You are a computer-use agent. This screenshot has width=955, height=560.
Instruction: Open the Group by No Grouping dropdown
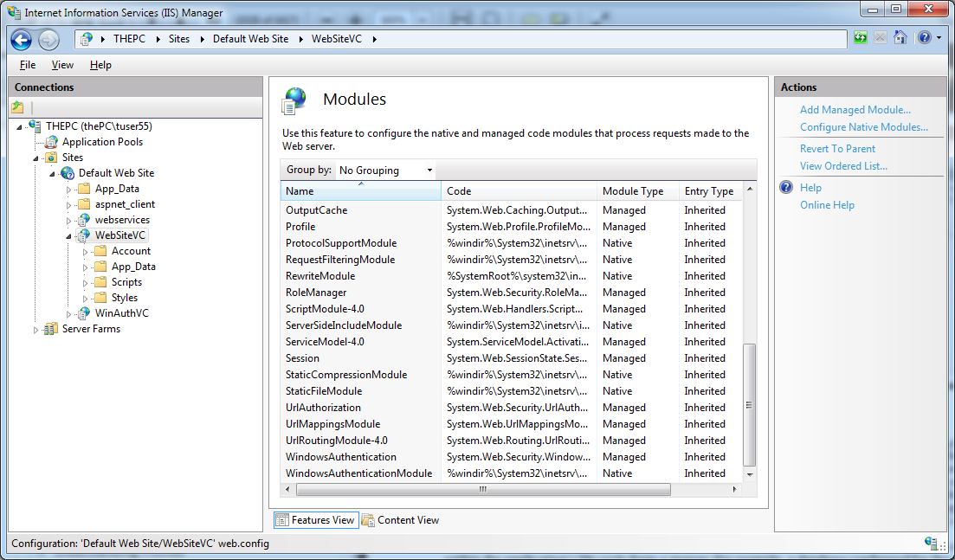[385, 170]
